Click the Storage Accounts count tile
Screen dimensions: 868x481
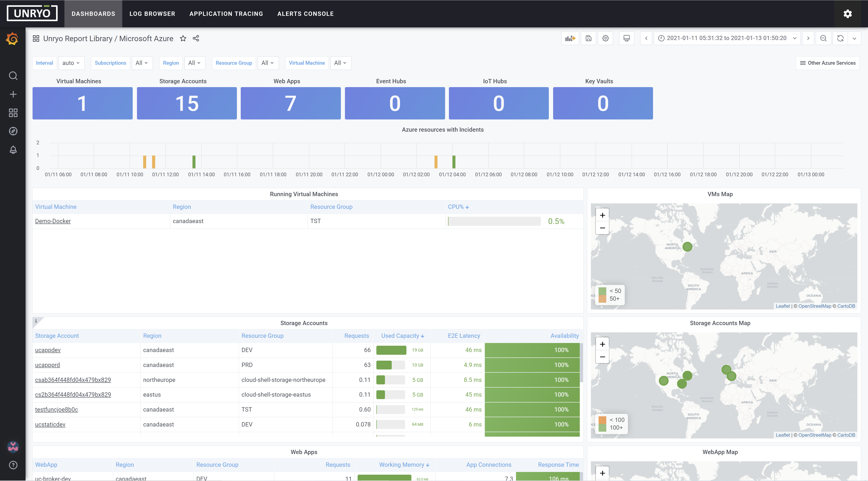pyautogui.click(x=187, y=103)
